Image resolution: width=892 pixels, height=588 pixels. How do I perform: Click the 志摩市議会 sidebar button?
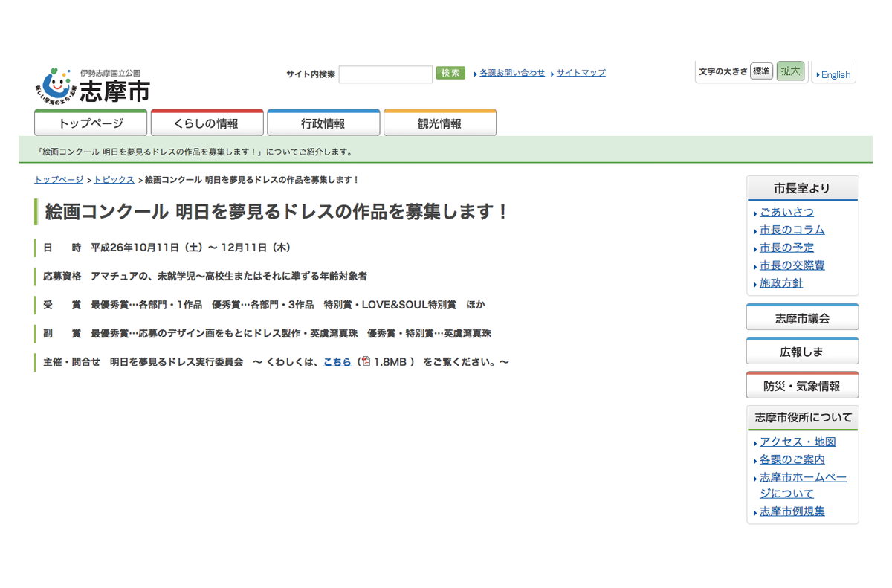802,318
